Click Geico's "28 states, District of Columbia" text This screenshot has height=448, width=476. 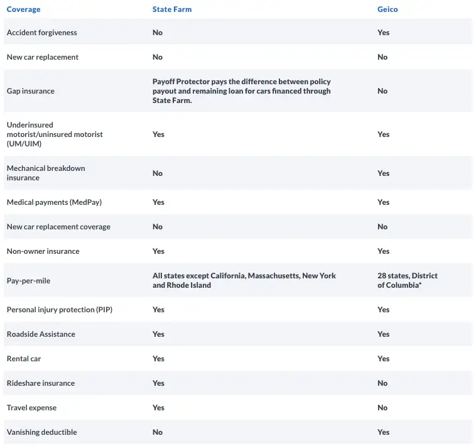point(407,281)
